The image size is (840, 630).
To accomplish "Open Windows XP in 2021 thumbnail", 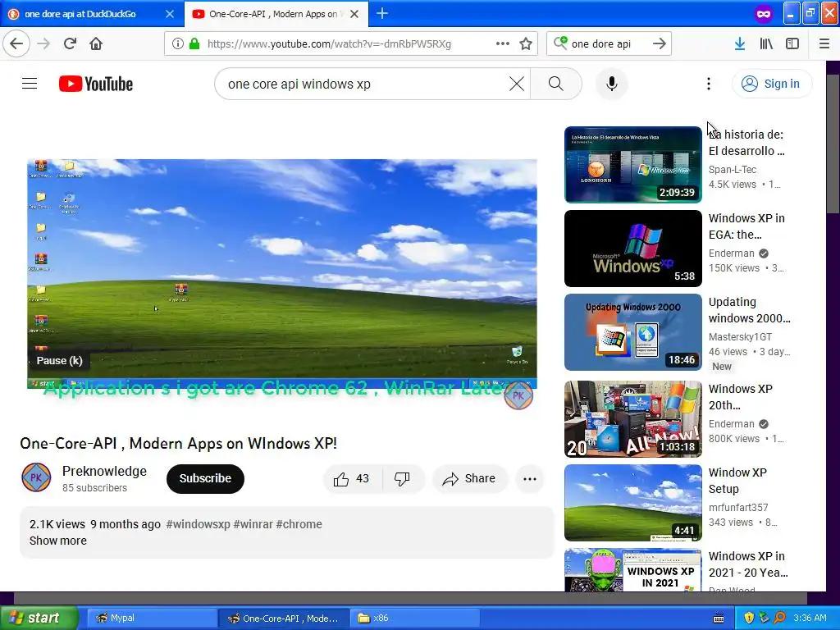I will pos(633,570).
